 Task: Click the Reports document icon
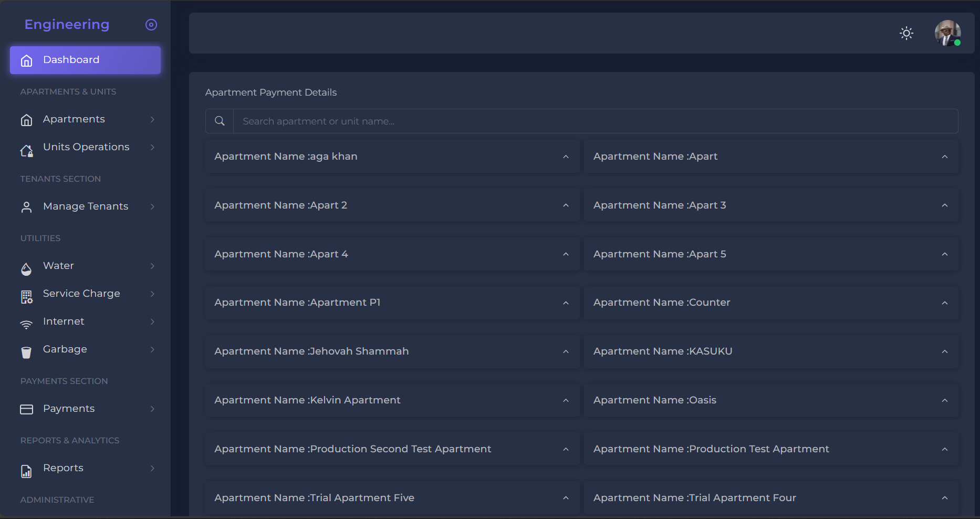point(26,471)
